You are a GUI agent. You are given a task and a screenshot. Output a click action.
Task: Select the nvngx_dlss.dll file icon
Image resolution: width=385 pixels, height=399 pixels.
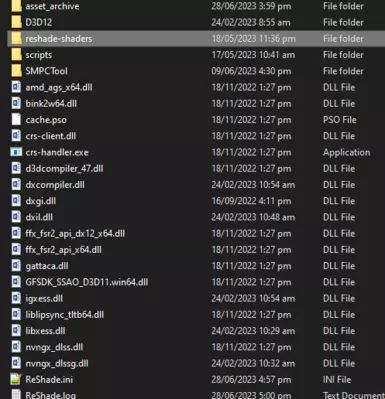(x=16, y=347)
